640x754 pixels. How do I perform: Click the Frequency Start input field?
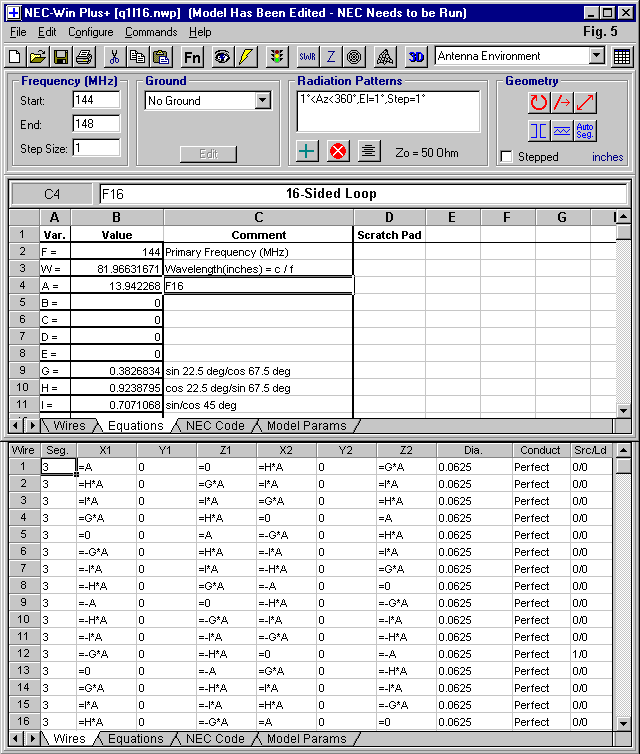(96, 100)
